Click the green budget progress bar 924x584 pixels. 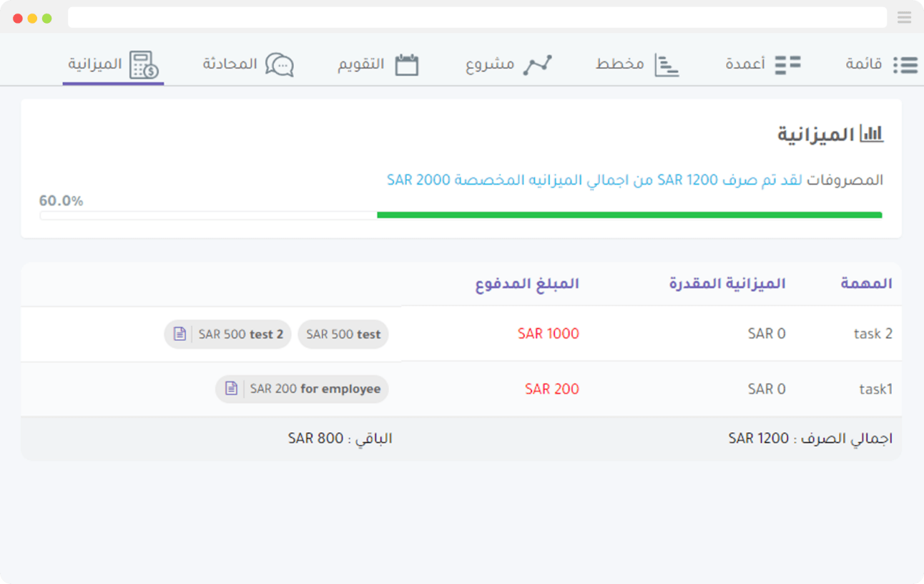(629, 215)
